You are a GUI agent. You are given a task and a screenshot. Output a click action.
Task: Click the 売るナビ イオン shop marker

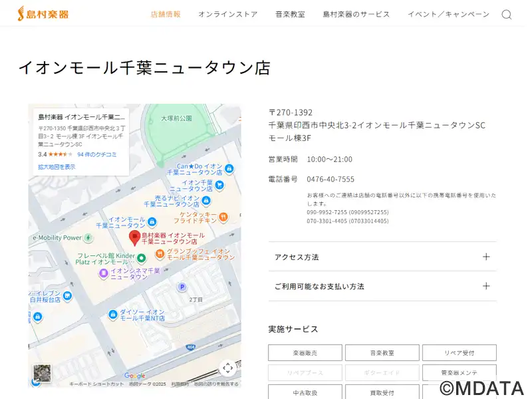pos(206,201)
